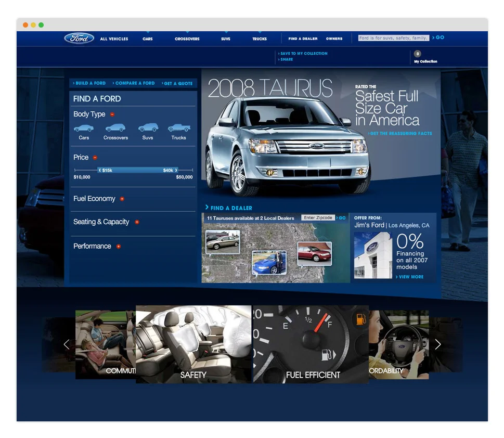504x438 pixels.
Task: Open the Jim's Ford dealership photo
Action: [373, 255]
